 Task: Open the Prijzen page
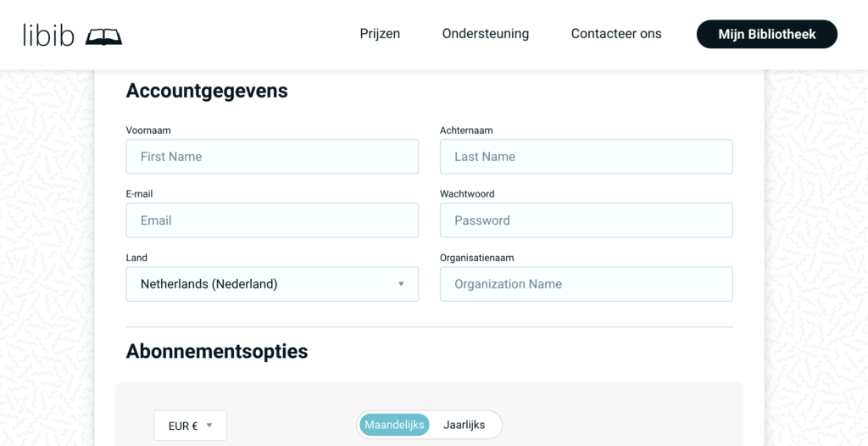(x=380, y=34)
